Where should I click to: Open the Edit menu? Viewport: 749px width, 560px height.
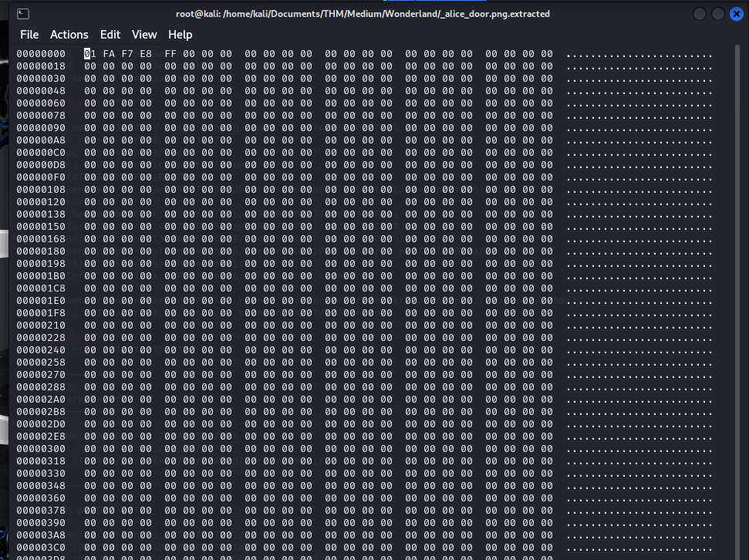(x=110, y=35)
